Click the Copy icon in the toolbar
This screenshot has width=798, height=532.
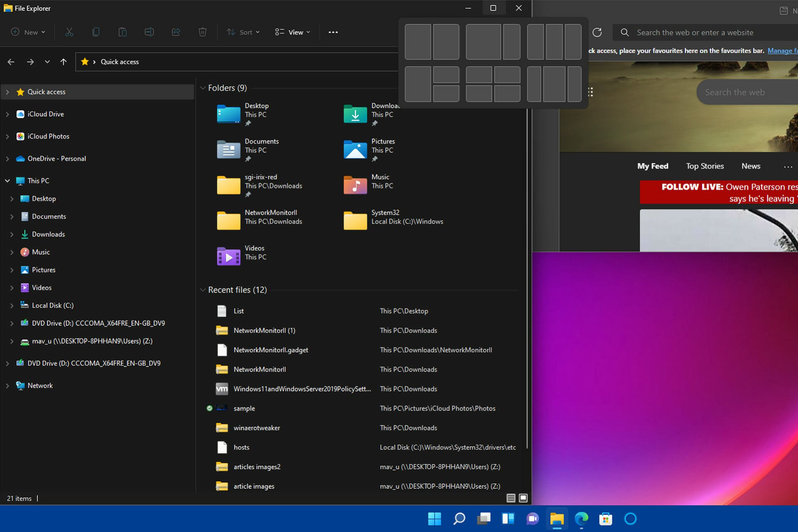coord(96,32)
